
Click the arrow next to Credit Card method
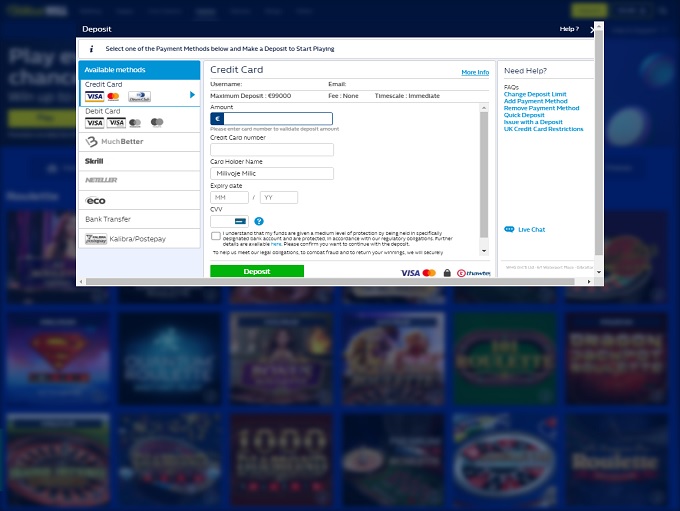pos(192,95)
